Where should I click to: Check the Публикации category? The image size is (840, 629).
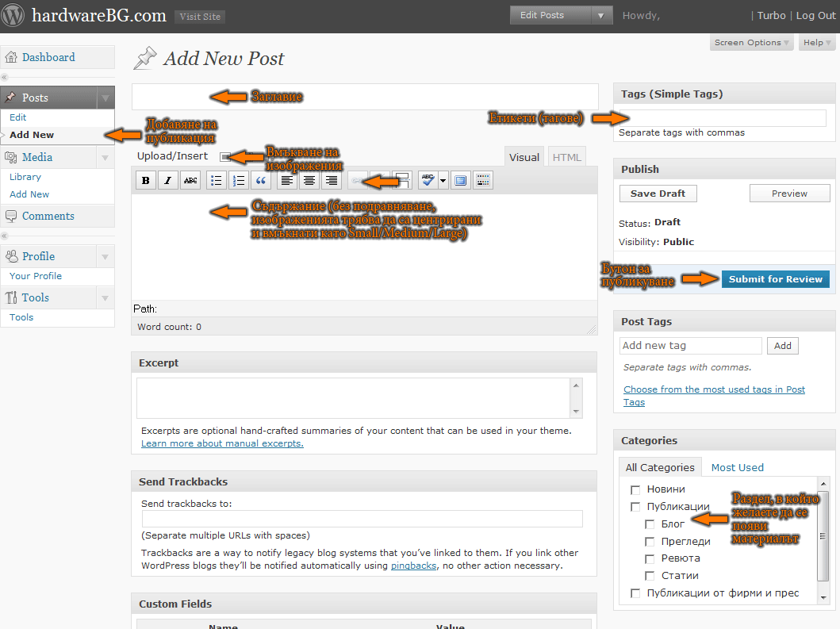click(x=635, y=507)
